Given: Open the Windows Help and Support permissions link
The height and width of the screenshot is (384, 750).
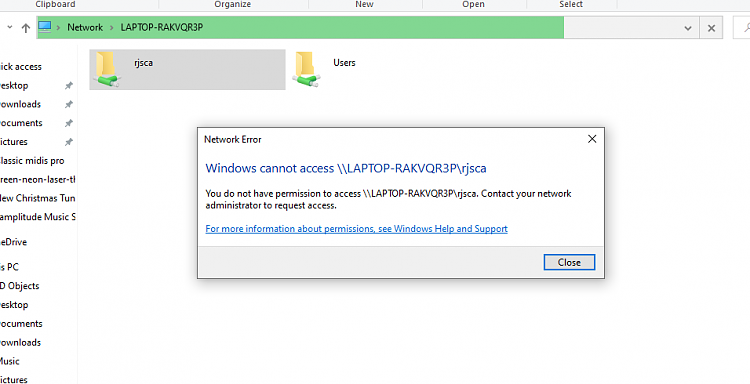Looking at the screenshot, I should [x=356, y=229].
